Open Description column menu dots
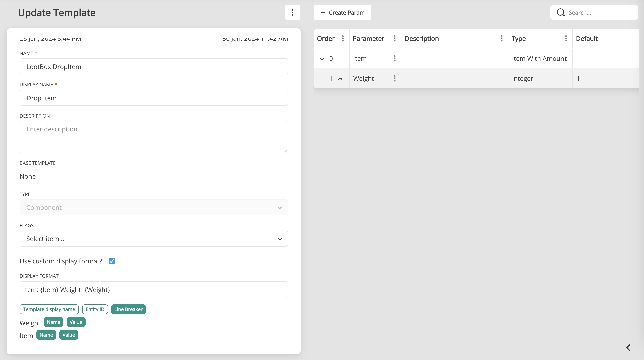 tap(501, 38)
